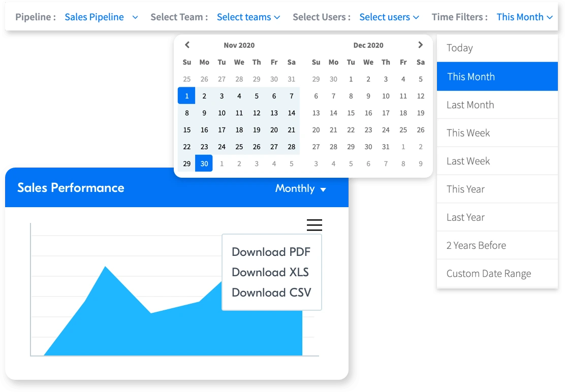Select December 25 in the calendar

(403, 129)
